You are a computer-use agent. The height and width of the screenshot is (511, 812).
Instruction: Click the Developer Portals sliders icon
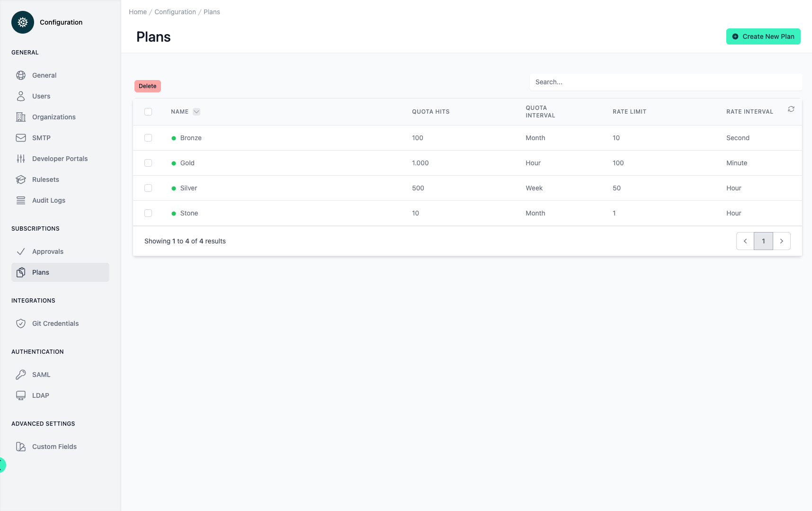coord(21,159)
